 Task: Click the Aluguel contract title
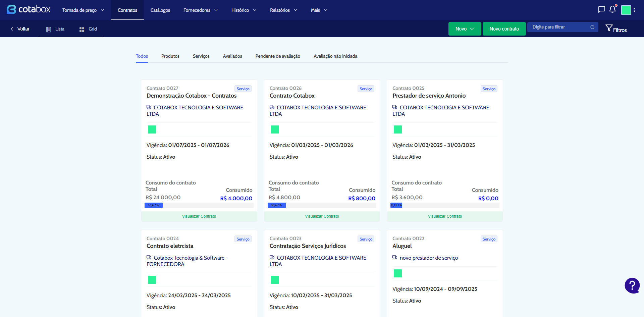point(402,246)
